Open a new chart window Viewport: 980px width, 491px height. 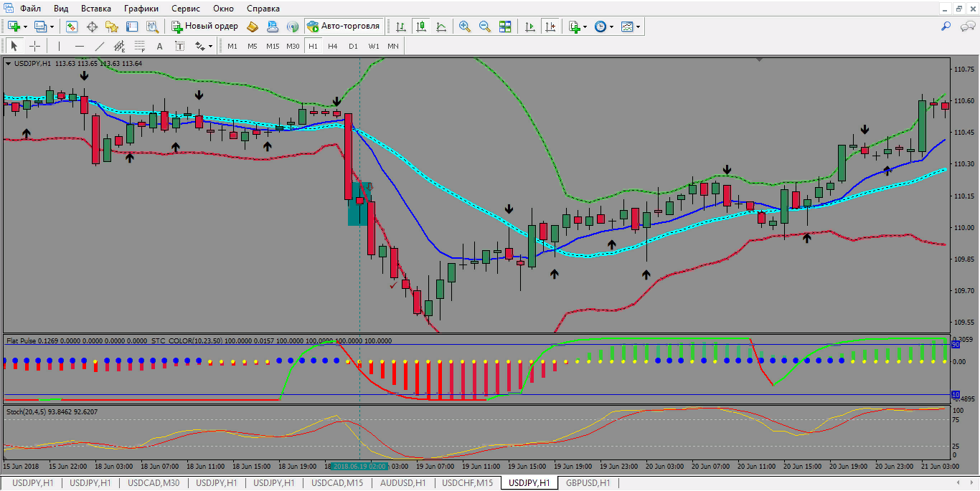point(14,27)
